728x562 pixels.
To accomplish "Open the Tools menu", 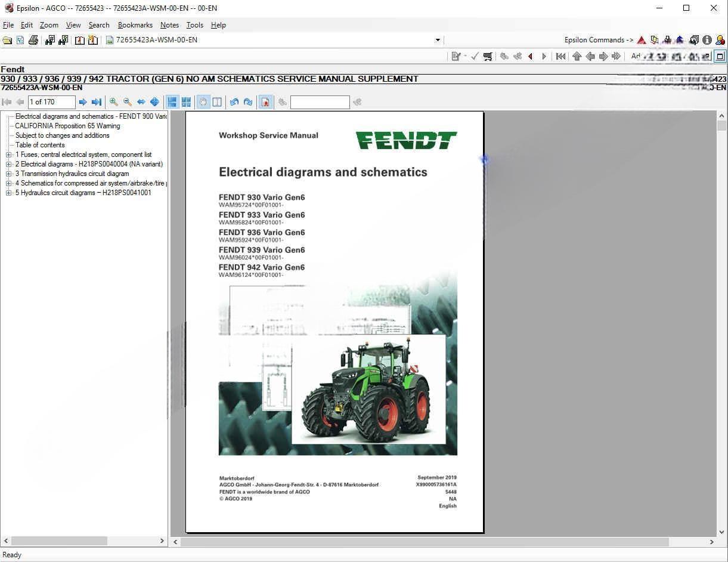I will pos(194,25).
